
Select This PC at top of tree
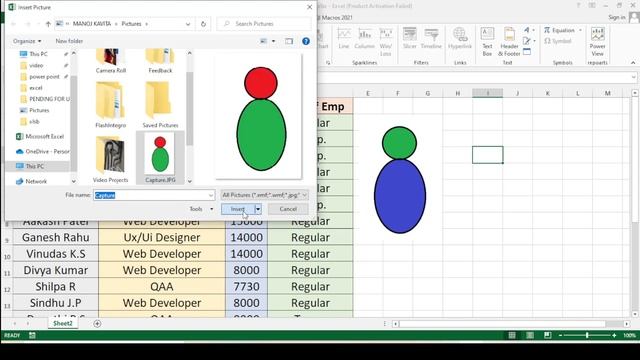tap(38, 54)
